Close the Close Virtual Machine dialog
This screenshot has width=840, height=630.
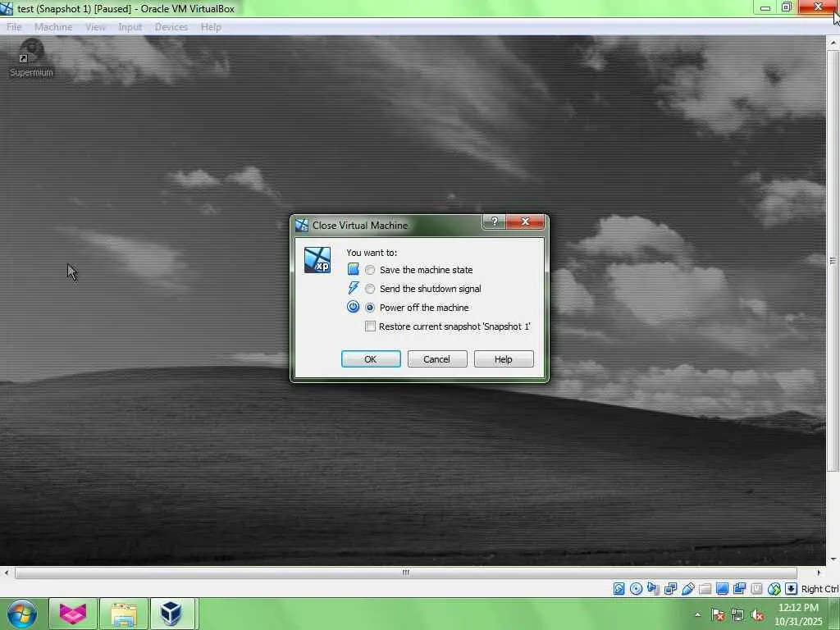[x=526, y=221]
